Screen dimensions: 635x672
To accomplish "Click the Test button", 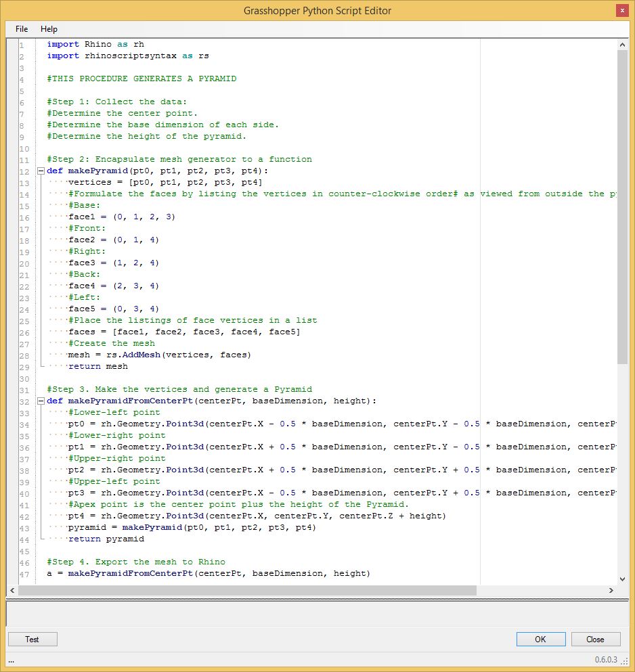I will tap(32, 639).
